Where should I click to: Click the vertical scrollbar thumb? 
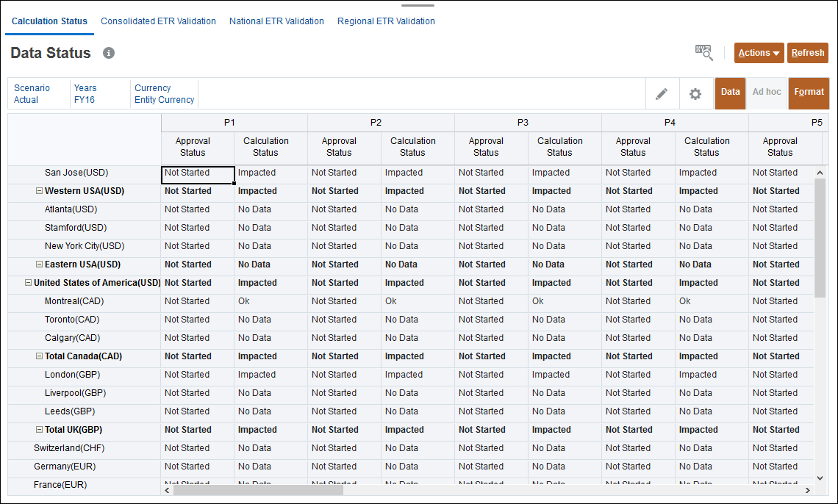pyautogui.click(x=820, y=238)
